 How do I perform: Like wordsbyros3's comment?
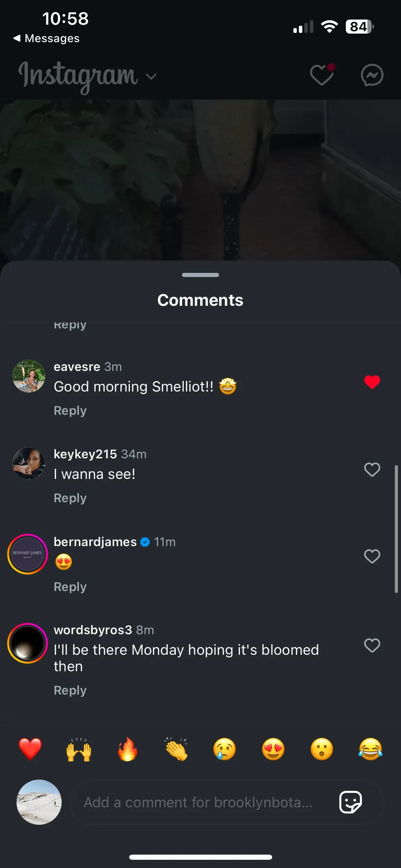(372, 646)
